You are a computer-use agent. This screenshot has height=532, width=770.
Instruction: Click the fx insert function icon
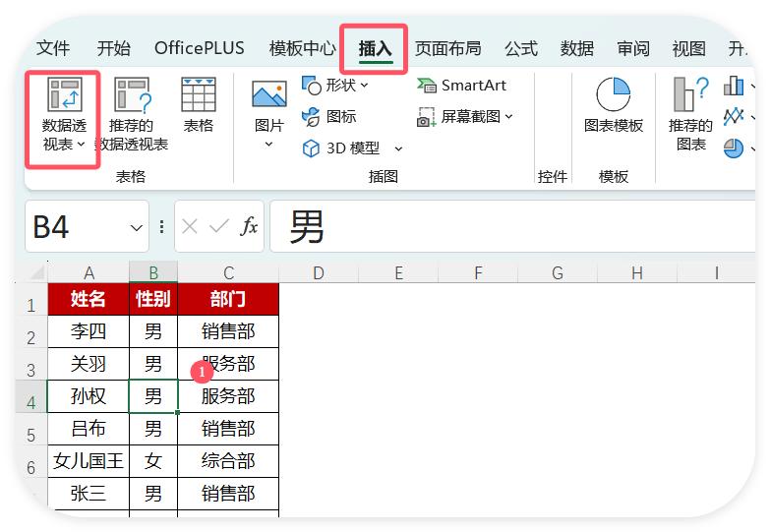[x=249, y=226]
